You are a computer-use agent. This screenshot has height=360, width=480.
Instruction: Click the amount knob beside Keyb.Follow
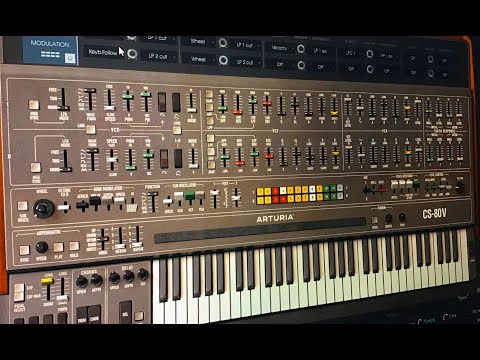(132, 54)
